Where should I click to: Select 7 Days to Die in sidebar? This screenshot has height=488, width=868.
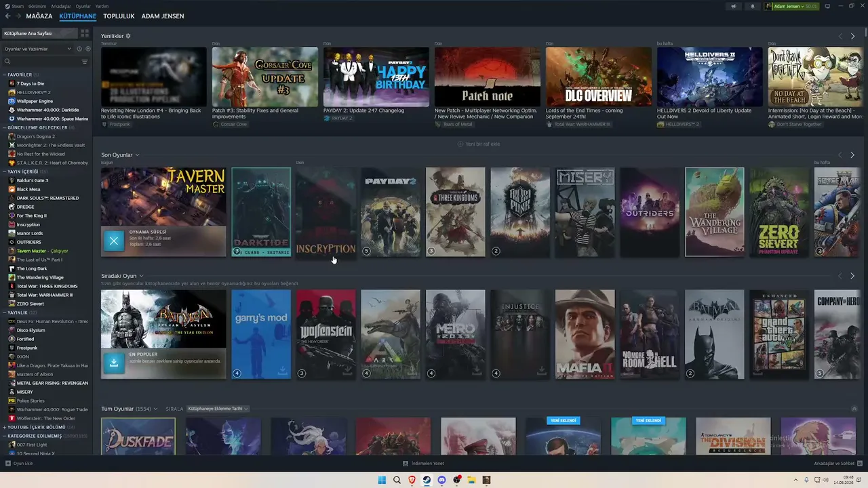click(x=31, y=83)
